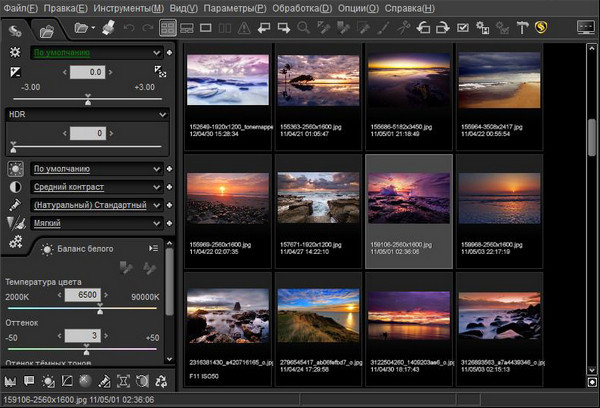Viewport: 600px width, 408px height.
Task: Click the print icon in toolbar
Action: click(x=109, y=28)
